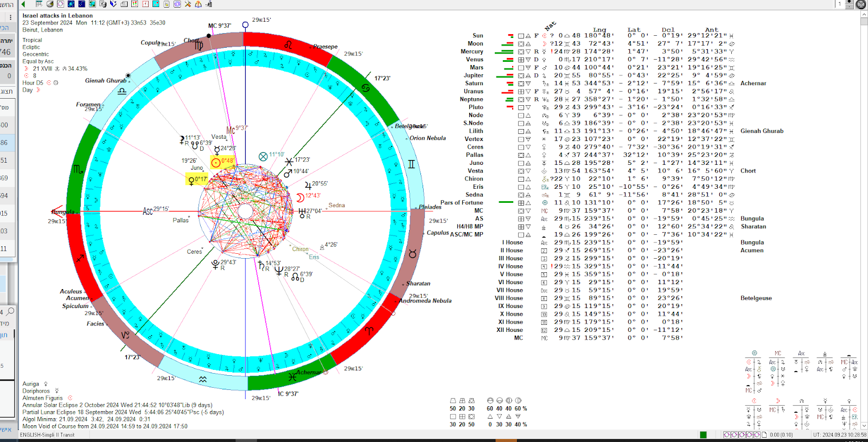
Task: Click the Ant column header
Action: point(712,30)
